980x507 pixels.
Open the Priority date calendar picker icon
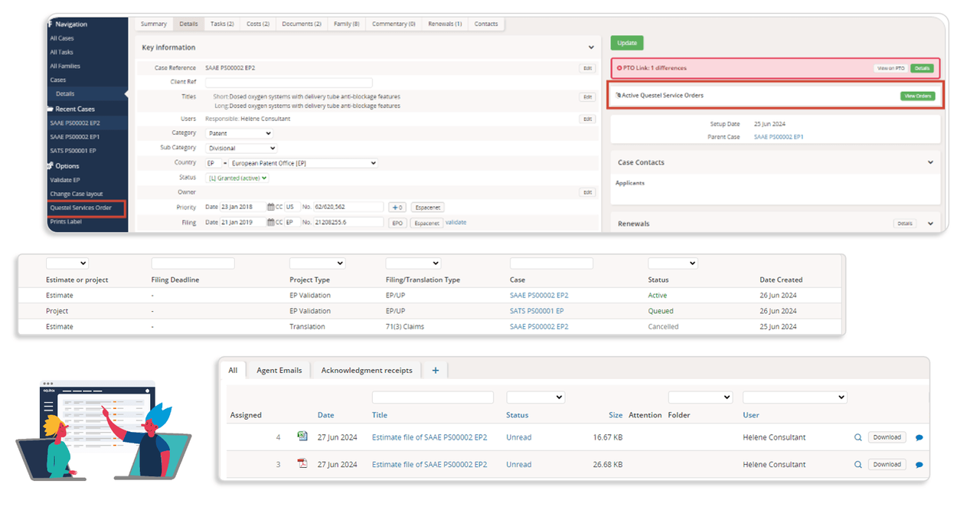tap(270, 208)
